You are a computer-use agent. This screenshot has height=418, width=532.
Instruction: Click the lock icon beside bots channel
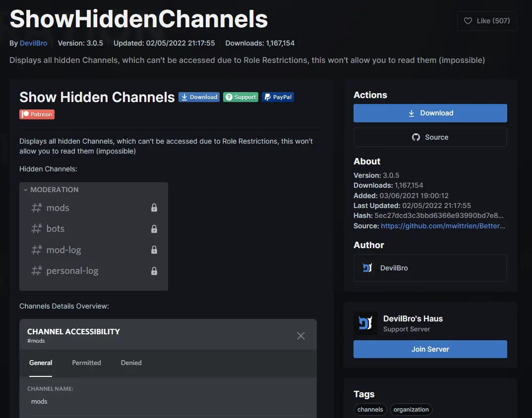point(154,229)
